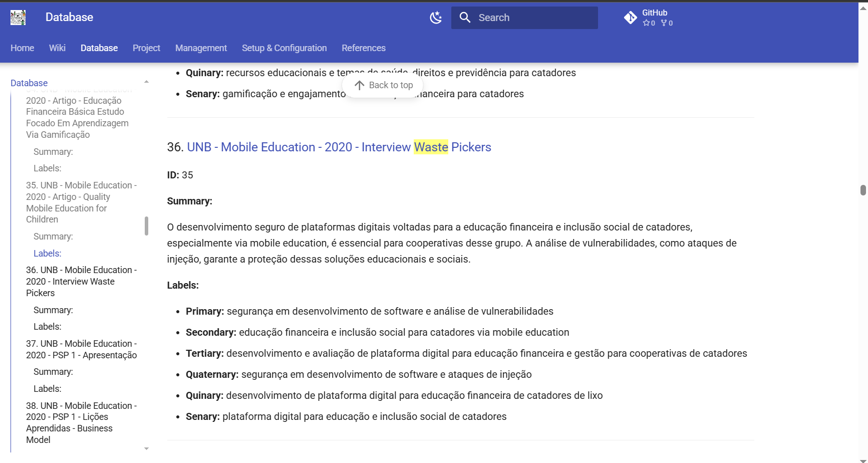Viewport: 868px width, 463px height.
Task: Open the Management tab
Action: pyautogui.click(x=200, y=48)
